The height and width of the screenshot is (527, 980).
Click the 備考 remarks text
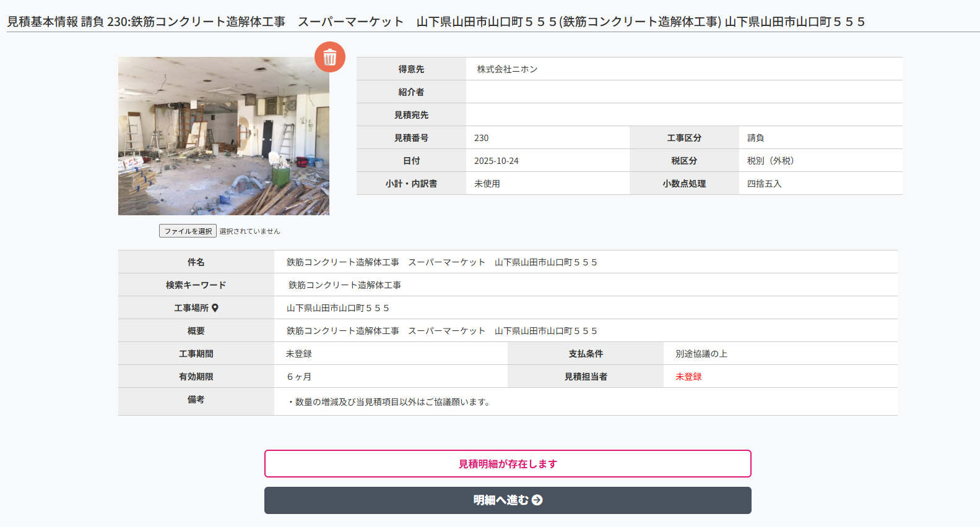coord(390,402)
